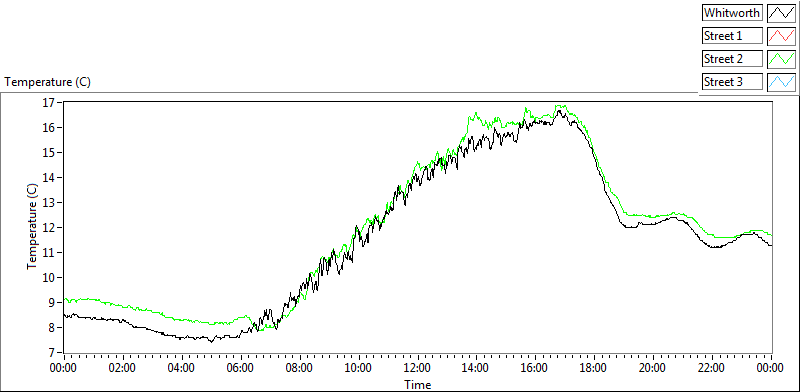Click the 15 value on temperature axis
Screen dimensions: 800x392
[48, 153]
